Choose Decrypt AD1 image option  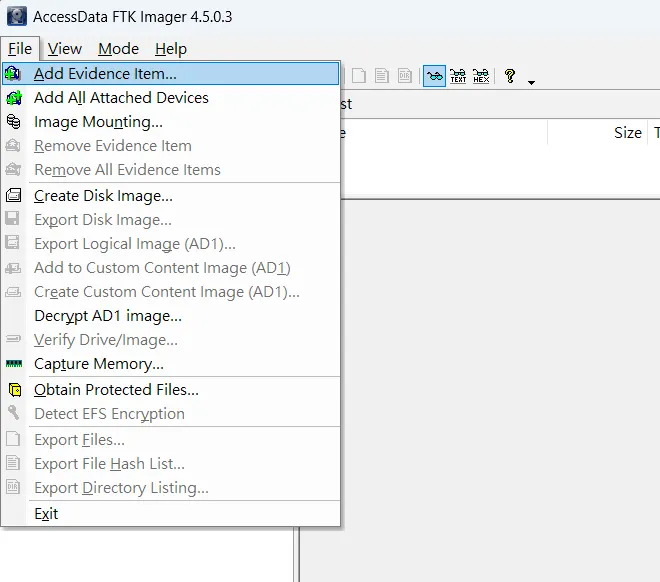[x=170, y=316]
